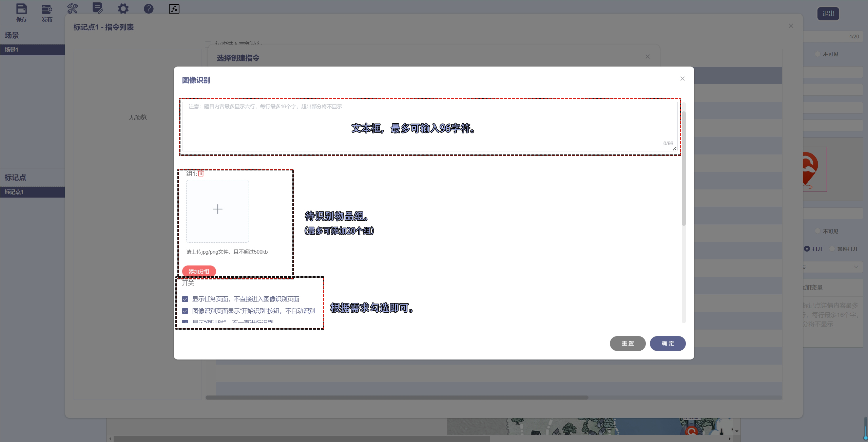Click the 保存 save icon

(21, 9)
